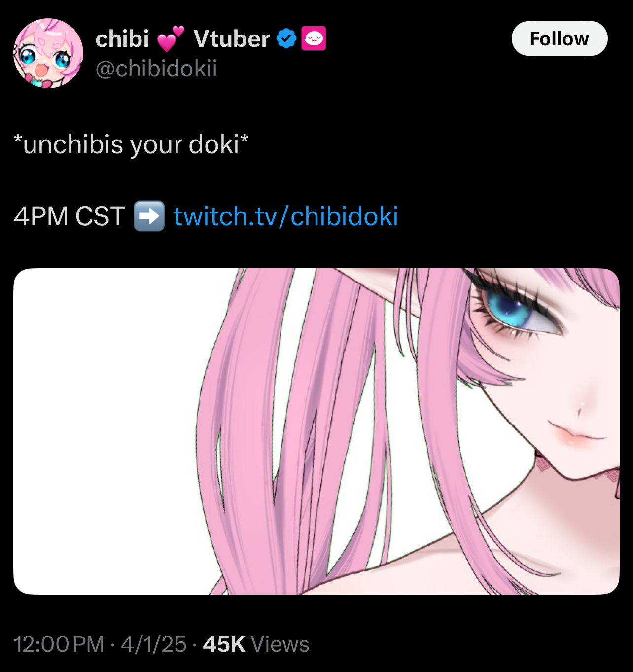Click the 4/1/25 post date
The image size is (633, 672).
[x=153, y=644]
